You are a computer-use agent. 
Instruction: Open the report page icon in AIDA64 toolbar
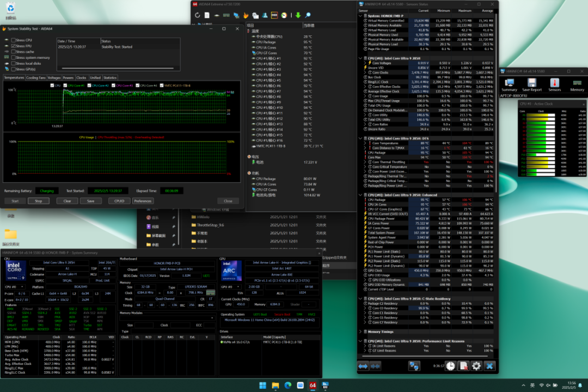(x=207, y=15)
